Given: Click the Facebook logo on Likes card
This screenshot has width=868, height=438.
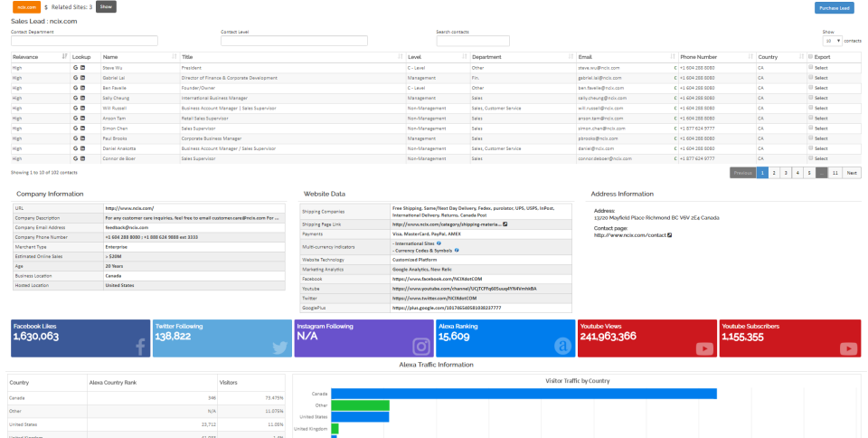Looking at the screenshot, I should pos(140,348).
